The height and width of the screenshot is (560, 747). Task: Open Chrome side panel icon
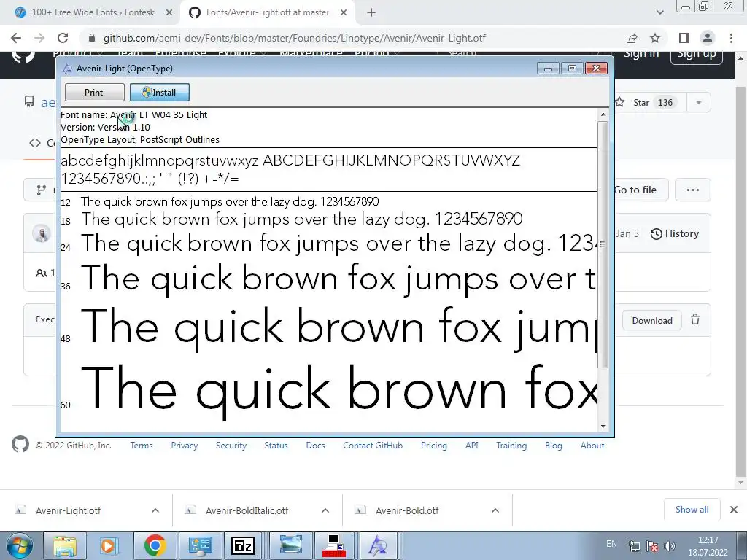[684, 38]
